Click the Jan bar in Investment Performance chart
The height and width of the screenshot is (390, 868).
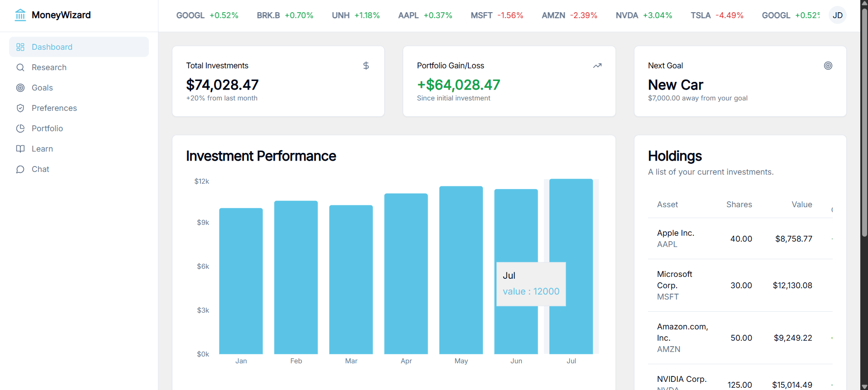click(241, 281)
